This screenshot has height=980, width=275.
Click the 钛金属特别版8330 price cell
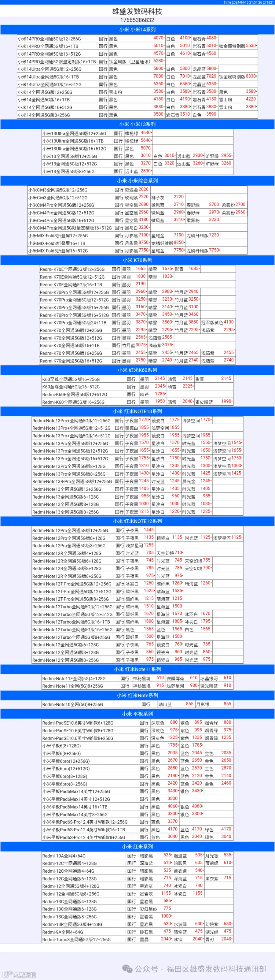tap(238, 76)
